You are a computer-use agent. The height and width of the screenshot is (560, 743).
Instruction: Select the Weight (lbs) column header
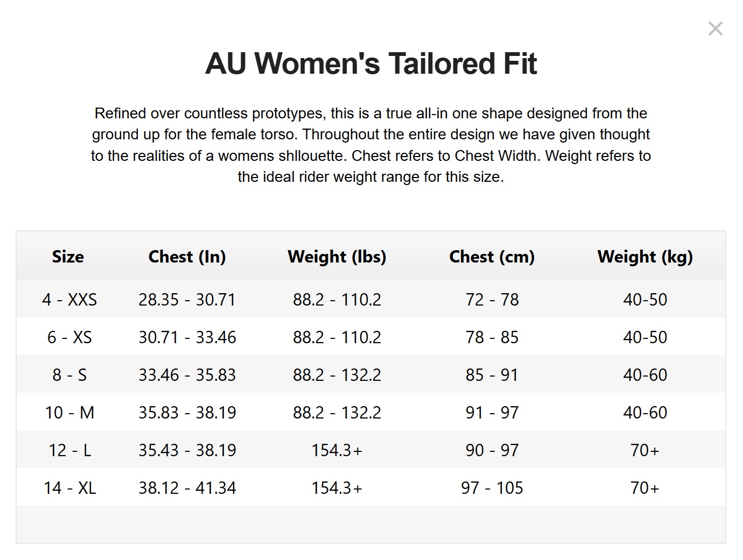tap(337, 257)
